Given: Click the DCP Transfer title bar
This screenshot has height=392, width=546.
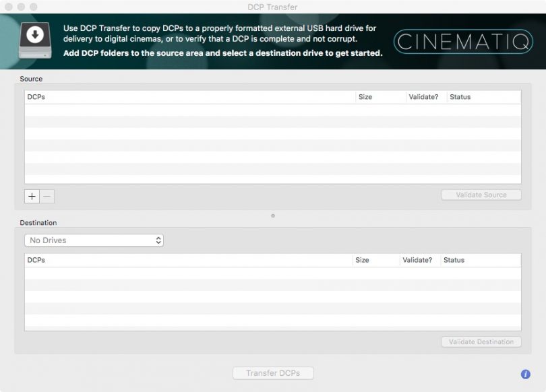Looking at the screenshot, I should pyautogui.click(x=273, y=7).
